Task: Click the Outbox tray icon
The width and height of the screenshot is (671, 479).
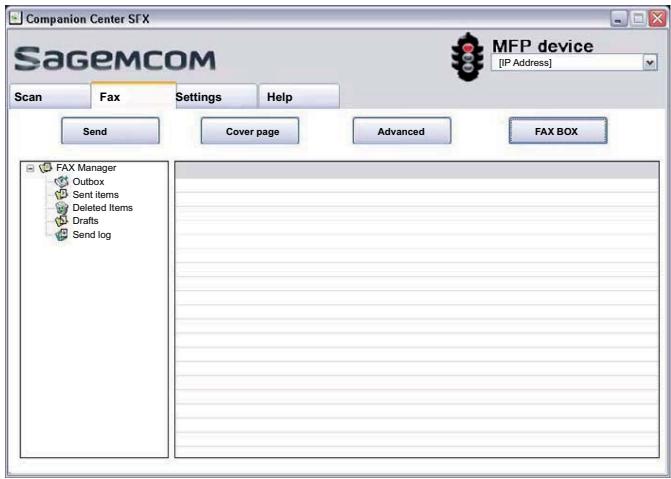Action: 62,181
